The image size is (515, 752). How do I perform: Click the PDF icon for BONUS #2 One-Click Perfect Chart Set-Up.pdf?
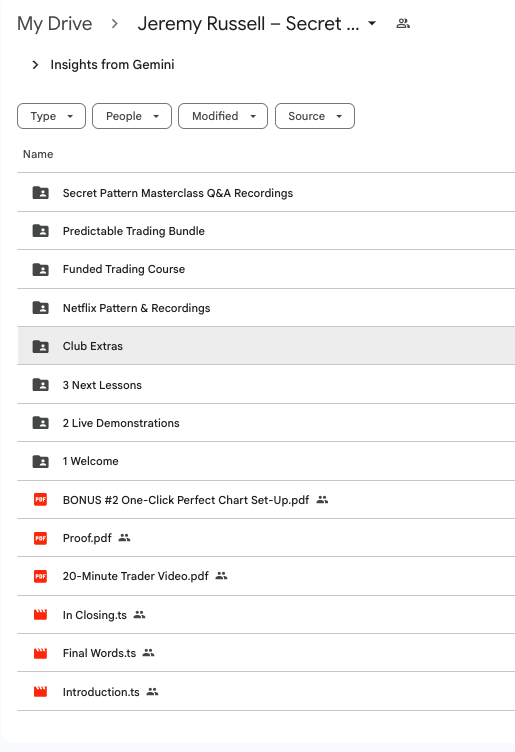[40, 500]
